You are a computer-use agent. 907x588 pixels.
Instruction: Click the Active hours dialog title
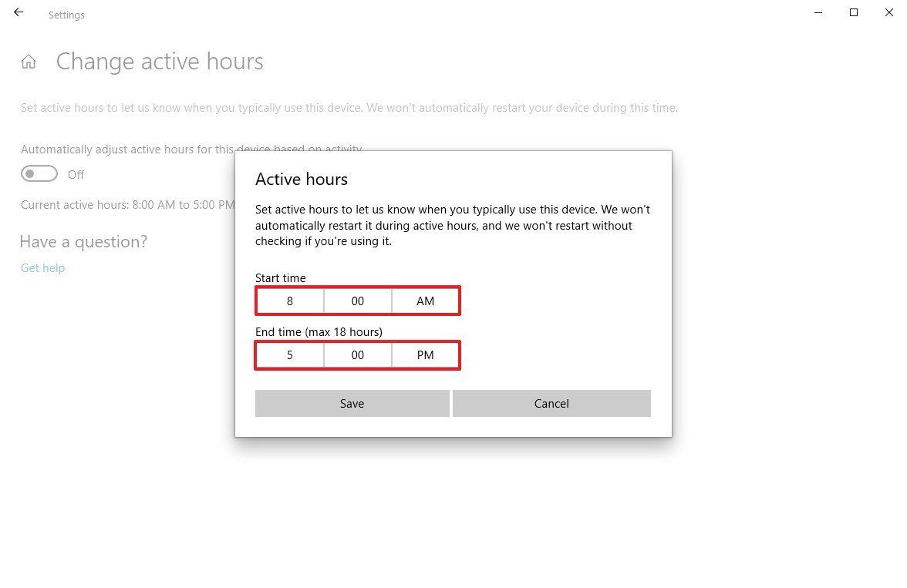point(302,179)
